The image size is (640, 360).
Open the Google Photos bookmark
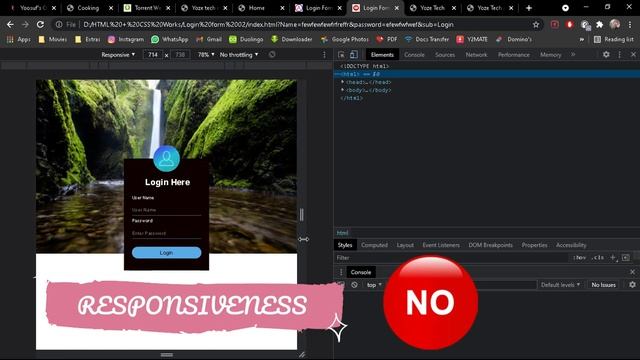point(344,39)
